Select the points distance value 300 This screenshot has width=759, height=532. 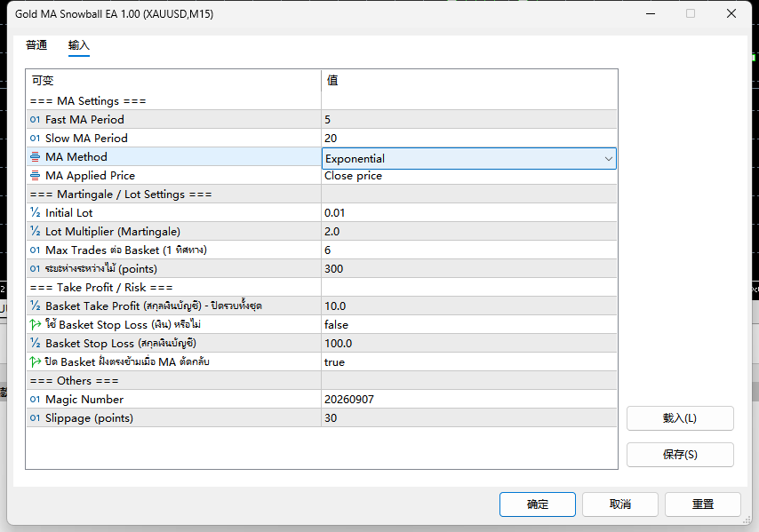coord(469,269)
